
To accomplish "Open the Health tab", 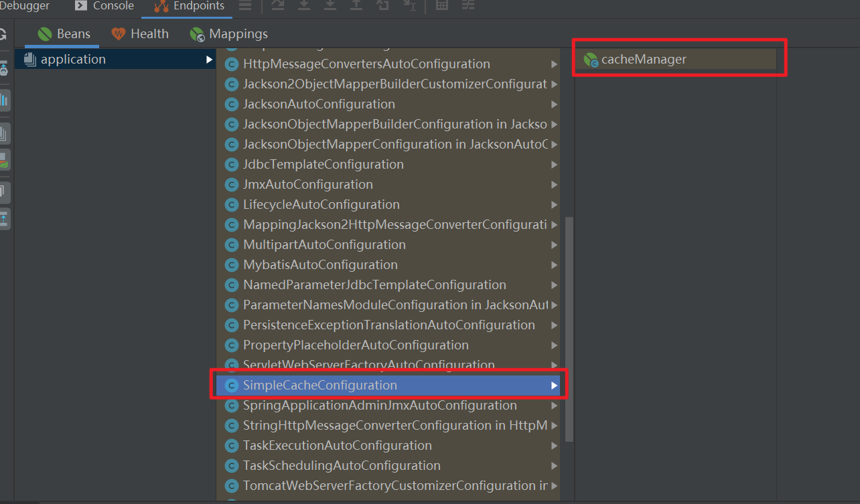I will (140, 33).
